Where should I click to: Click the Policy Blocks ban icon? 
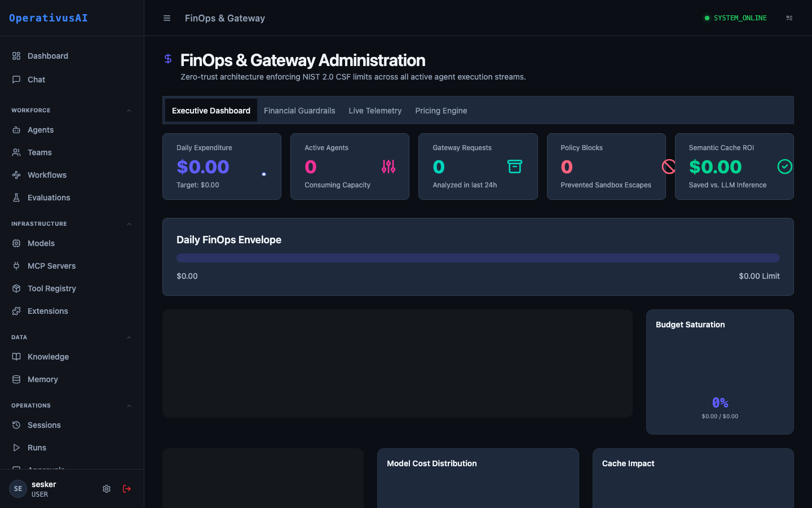click(x=669, y=167)
